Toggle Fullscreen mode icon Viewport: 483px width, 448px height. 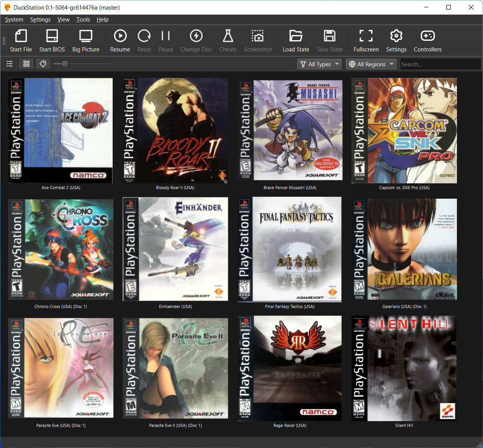point(366,36)
